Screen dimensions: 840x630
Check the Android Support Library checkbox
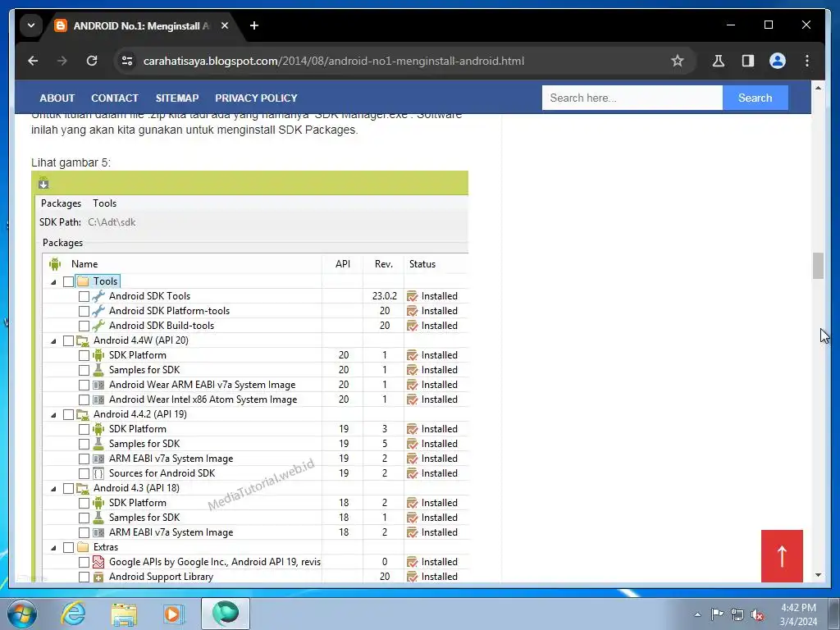click(84, 577)
